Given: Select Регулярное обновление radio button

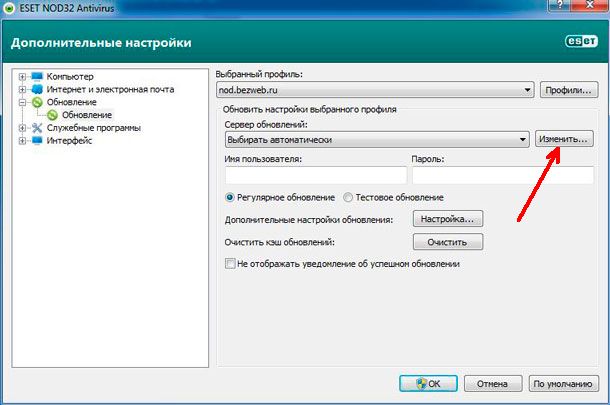Looking at the screenshot, I should [x=230, y=197].
